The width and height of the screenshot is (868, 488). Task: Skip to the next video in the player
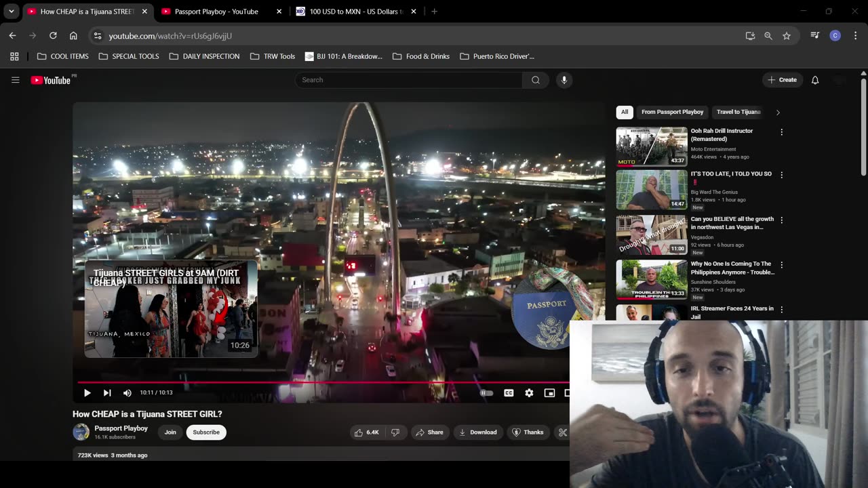[107, 392]
